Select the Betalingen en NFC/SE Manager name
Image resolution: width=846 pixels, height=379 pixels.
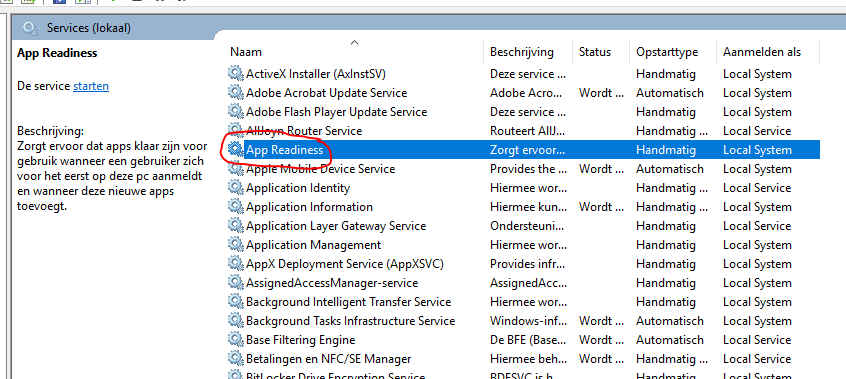click(x=329, y=358)
